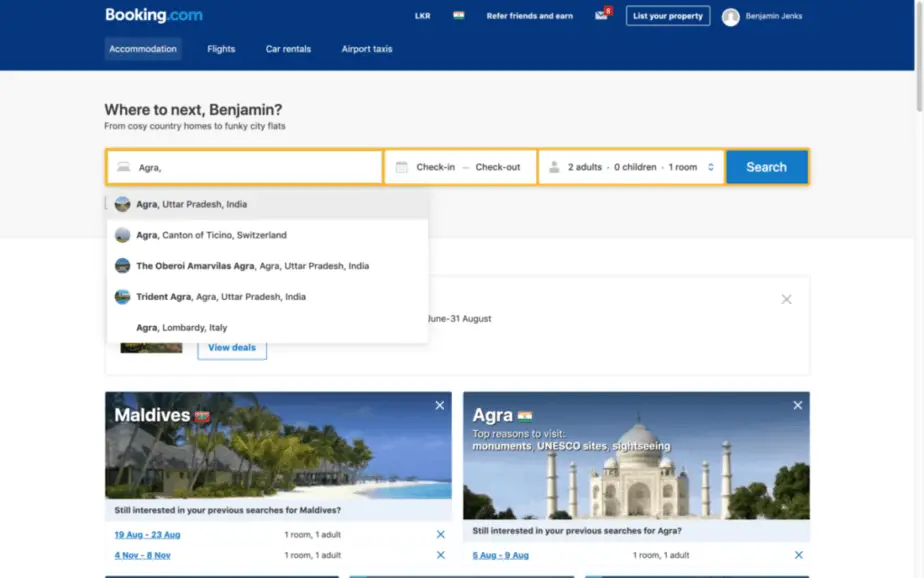Choose suggestion Agra, Canton of Ticino, Switzerland
The height and width of the screenshot is (578, 924).
(268, 235)
